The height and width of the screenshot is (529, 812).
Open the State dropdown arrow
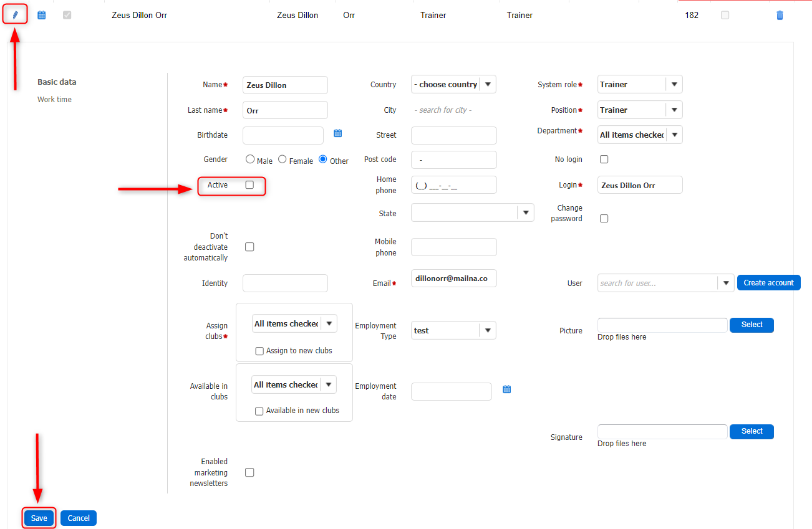tap(526, 213)
